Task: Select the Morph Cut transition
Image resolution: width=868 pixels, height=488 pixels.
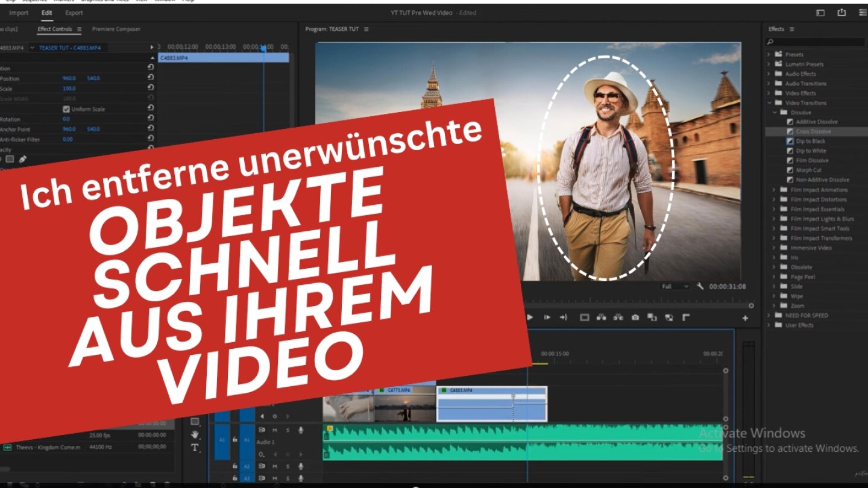Action: [808, 170]
